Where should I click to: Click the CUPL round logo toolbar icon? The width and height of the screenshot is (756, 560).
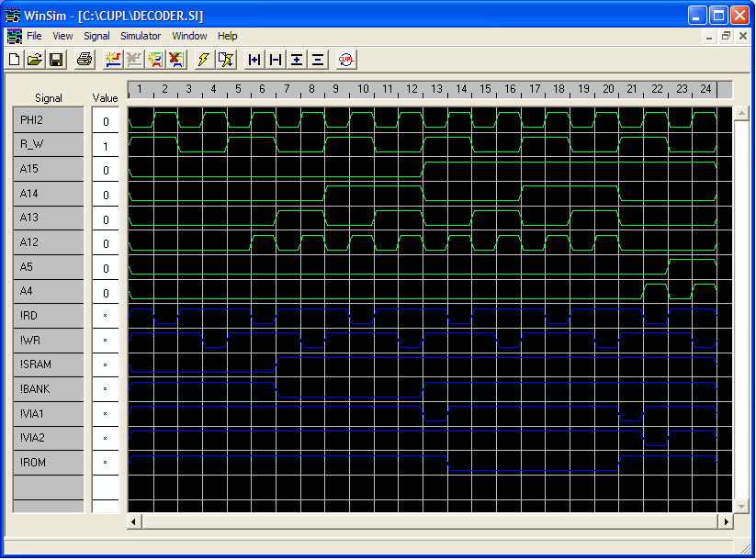coord(345,60)
